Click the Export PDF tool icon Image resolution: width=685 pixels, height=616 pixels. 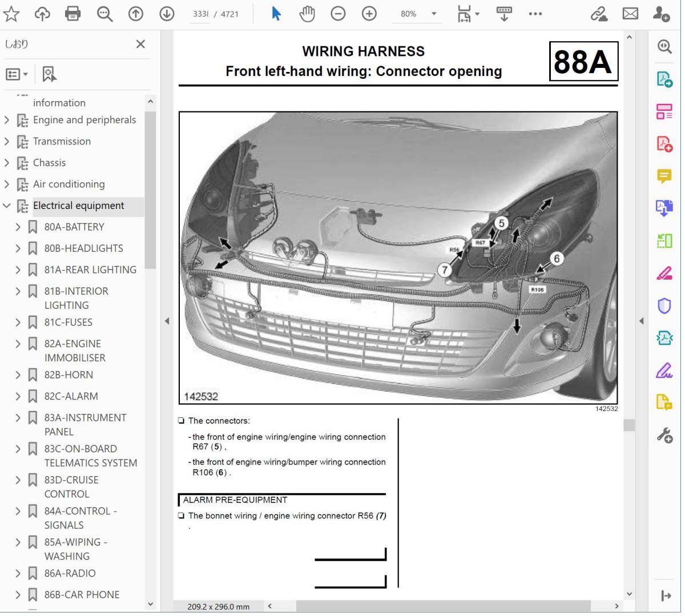click(x=664, y=79)
